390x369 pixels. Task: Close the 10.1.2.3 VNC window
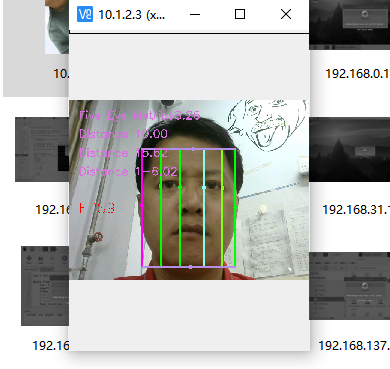pyautogui.click(x=286, y=14)
